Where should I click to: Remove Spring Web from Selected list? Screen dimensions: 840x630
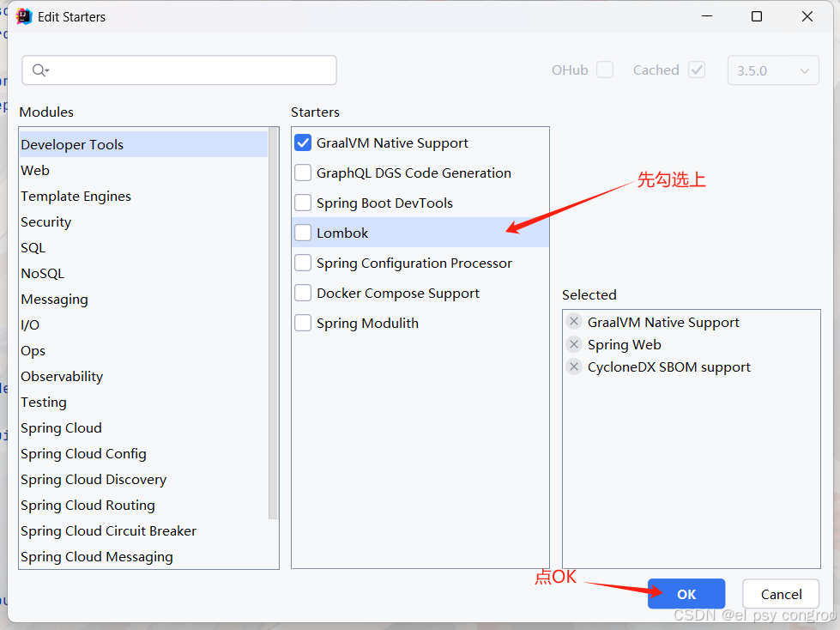pyautogui.click(x=574, y=344)
